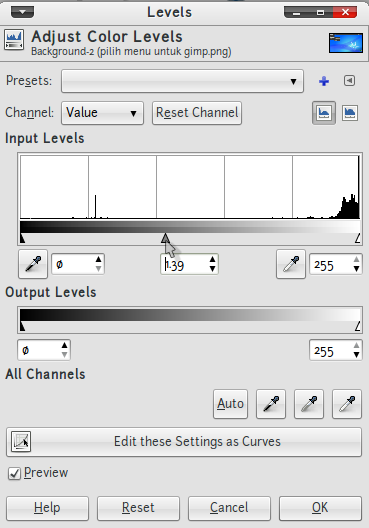Click the gamma slider triangle under the histogram
Screen dimensions: 369x528
click(165, 238)
